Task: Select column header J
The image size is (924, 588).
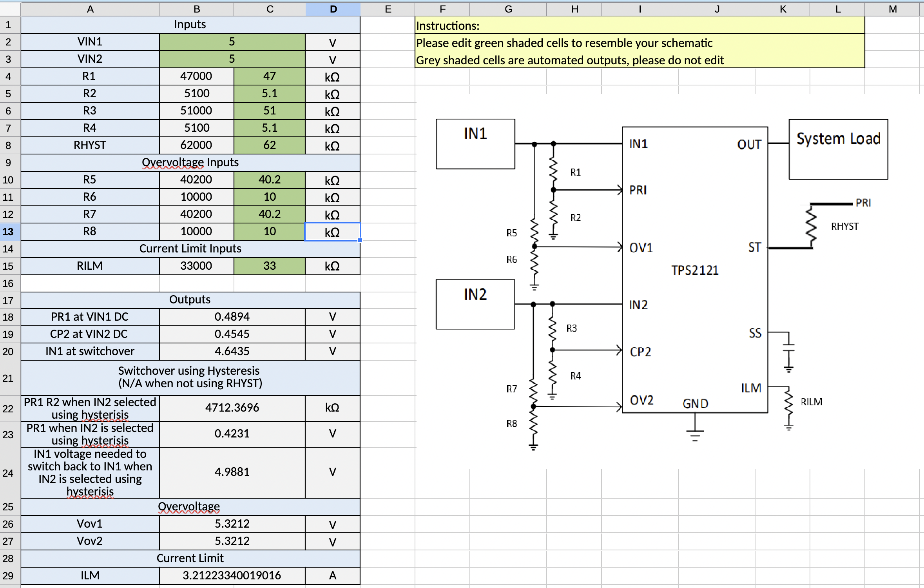Action: [x=717, y=9]
